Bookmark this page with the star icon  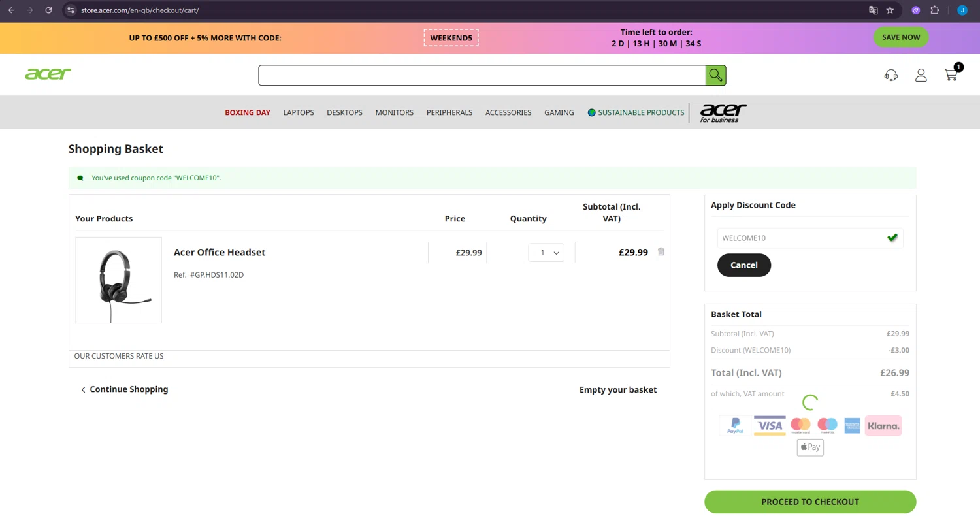890,10
